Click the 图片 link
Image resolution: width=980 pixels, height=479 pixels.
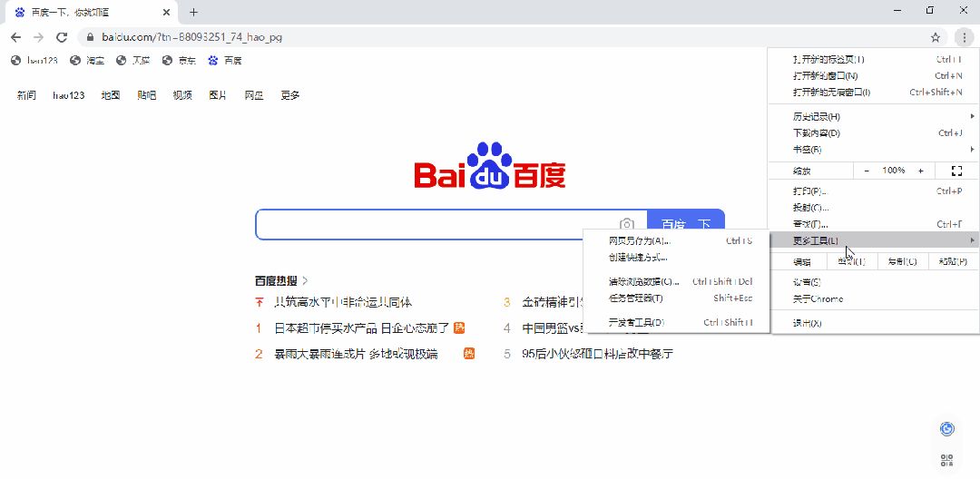pos(218,95)
